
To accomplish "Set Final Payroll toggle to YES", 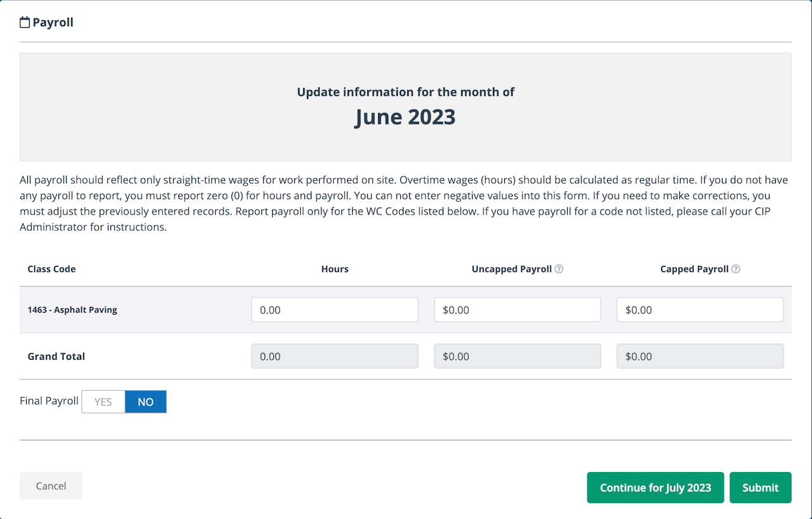I will (103, 402).
